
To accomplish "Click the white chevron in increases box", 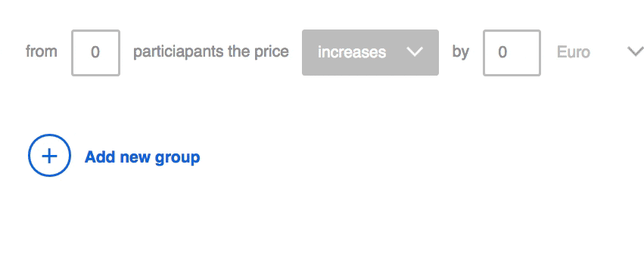I will coord(414,51).
